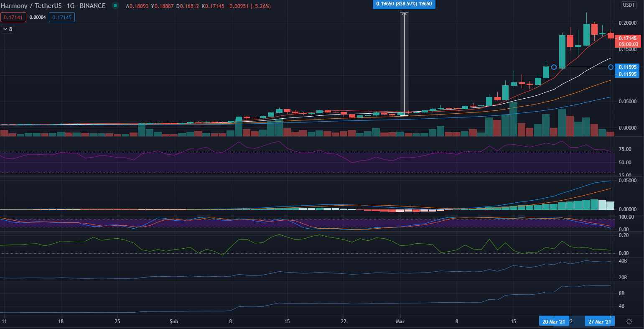The width and height of the screenshot is (644, 329).
Task: Click the 27 Mar '21 date marker
Action: pyautogui.click(x=600, y=321)
